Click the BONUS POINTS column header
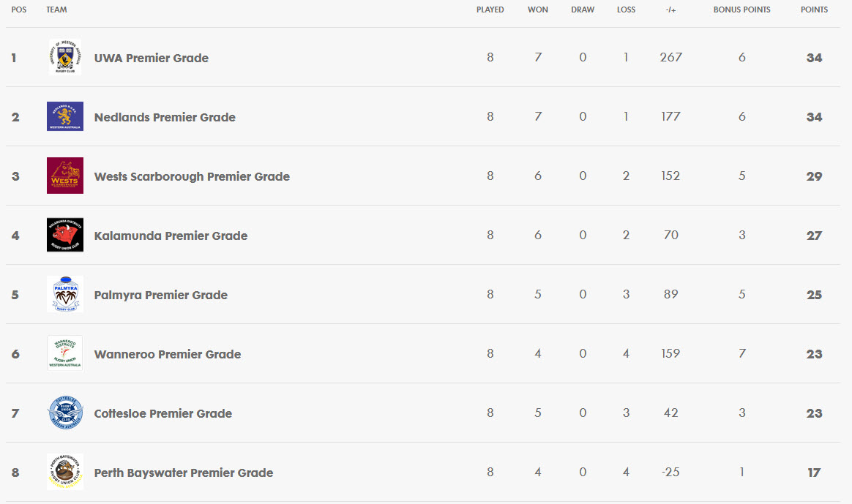852x504 pixels. coord(741,10)
